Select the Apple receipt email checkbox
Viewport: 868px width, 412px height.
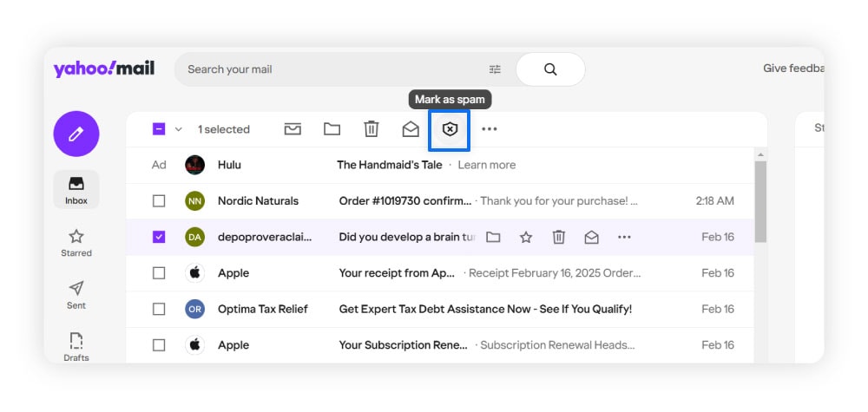(159, 272)
